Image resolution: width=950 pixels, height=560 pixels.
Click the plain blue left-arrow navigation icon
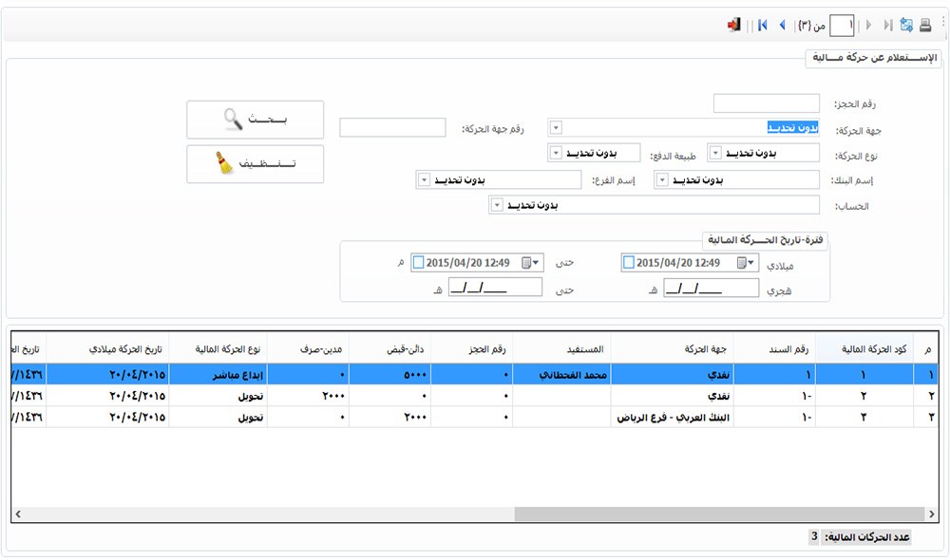tap(782, 26)
